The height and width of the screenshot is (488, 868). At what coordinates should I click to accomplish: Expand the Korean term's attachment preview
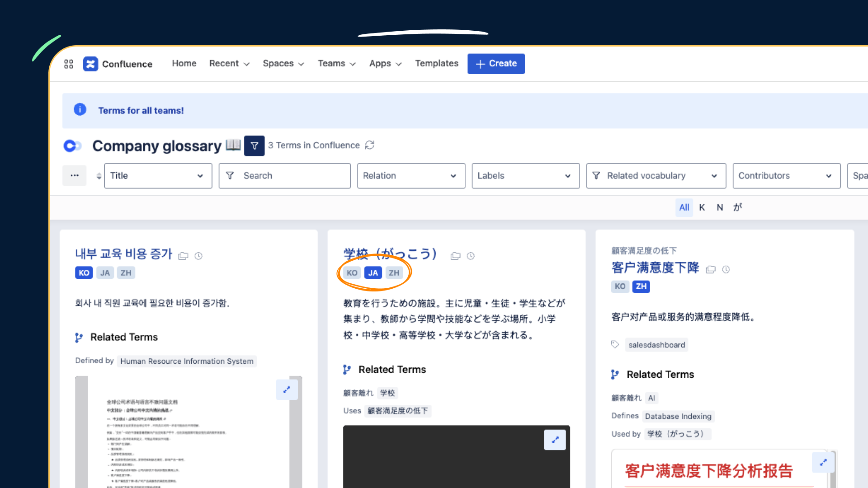tap(287, 389)
